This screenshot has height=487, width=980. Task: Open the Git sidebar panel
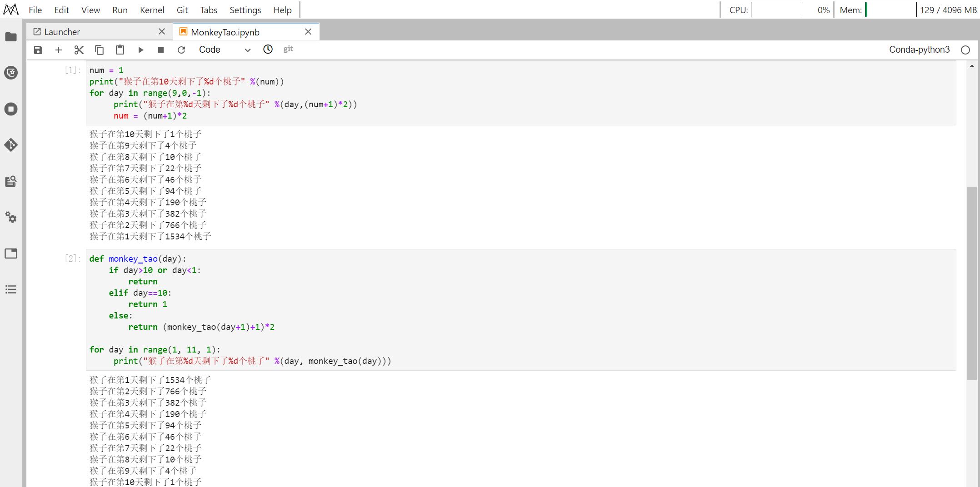click(11, 145)
